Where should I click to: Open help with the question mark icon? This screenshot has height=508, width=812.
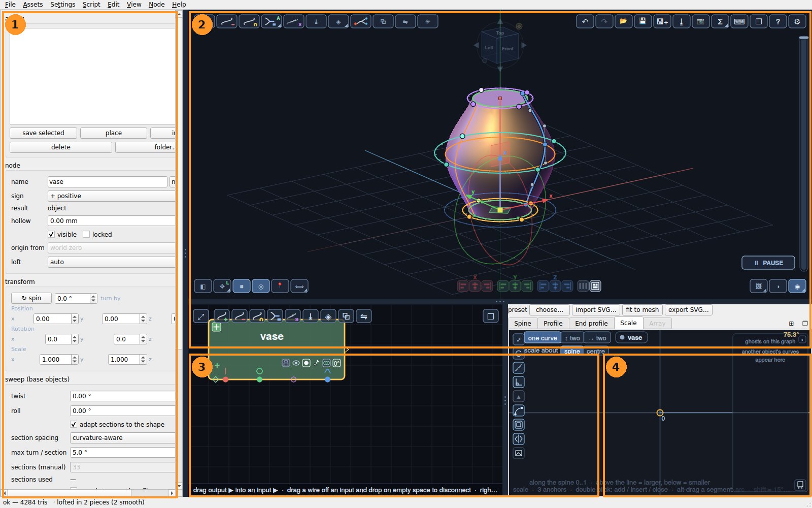coord(777,22)
